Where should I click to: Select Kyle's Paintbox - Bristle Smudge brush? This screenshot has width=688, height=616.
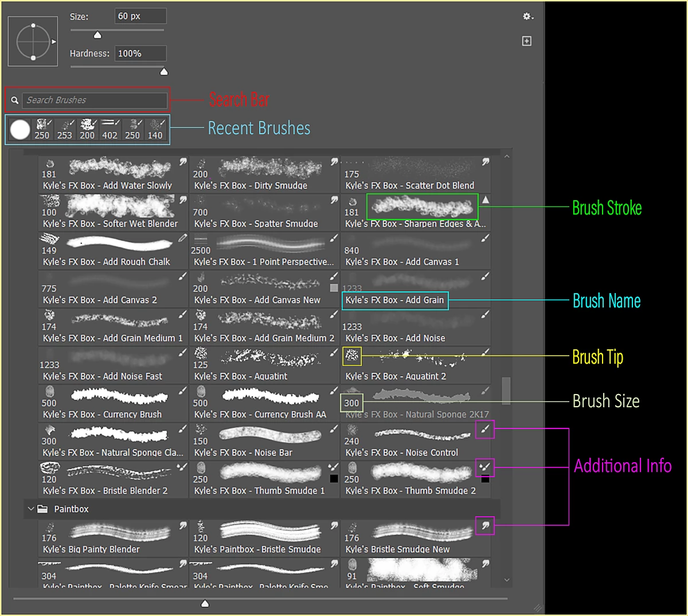(264, 538)
